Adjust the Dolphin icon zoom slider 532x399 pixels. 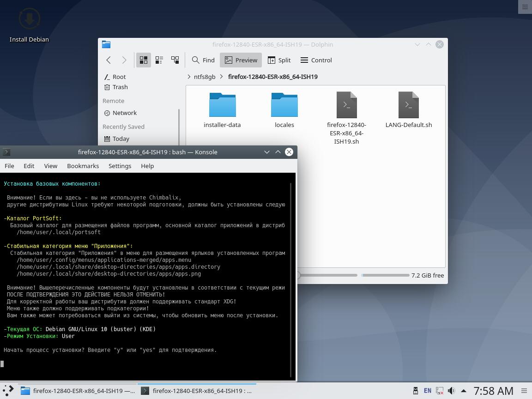pos(328,275)
